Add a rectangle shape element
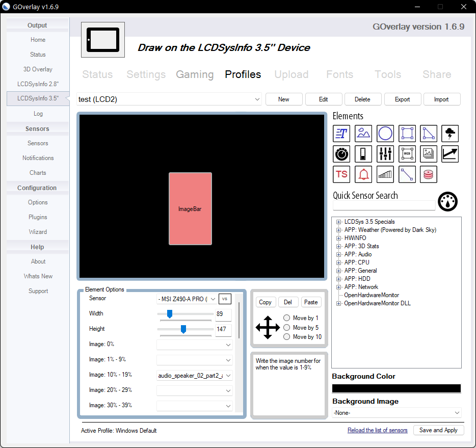Screen dimensions: 476x448 (x=407, y=133)
